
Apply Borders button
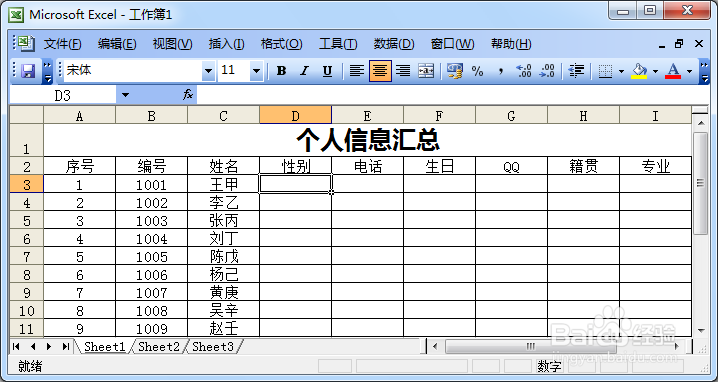(605, 71)
